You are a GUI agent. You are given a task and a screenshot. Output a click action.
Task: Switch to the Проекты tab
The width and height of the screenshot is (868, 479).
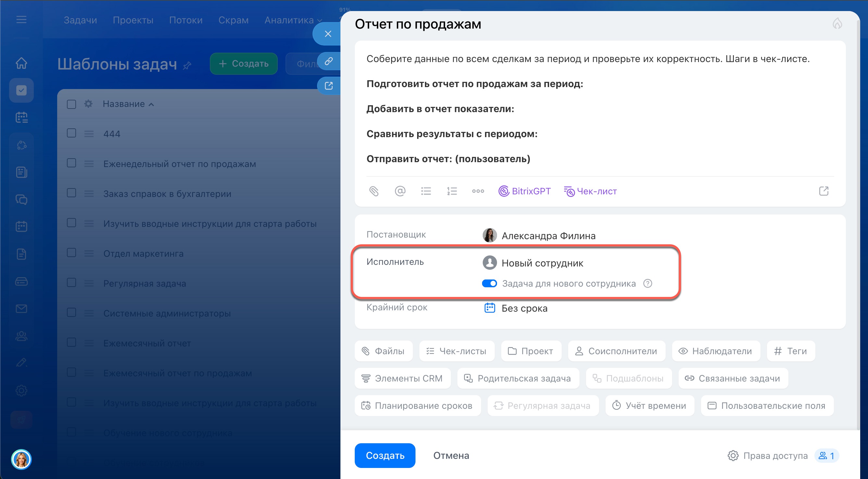133,20
